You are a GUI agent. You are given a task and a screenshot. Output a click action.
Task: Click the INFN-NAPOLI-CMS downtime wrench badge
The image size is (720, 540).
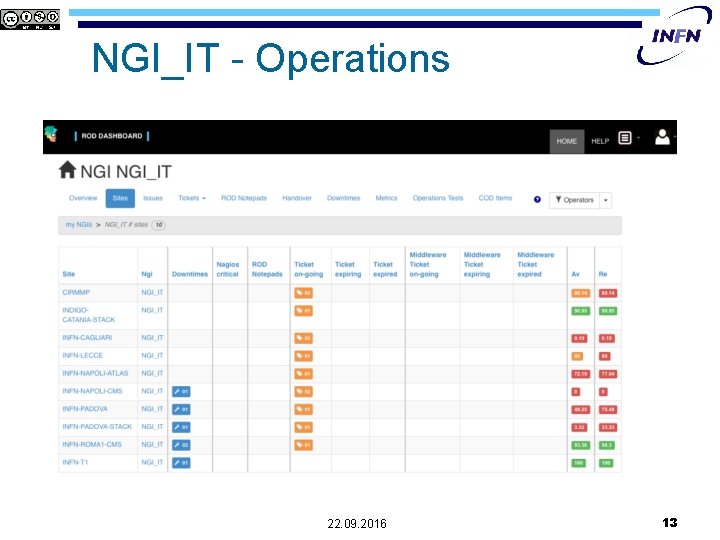[181, 392]
